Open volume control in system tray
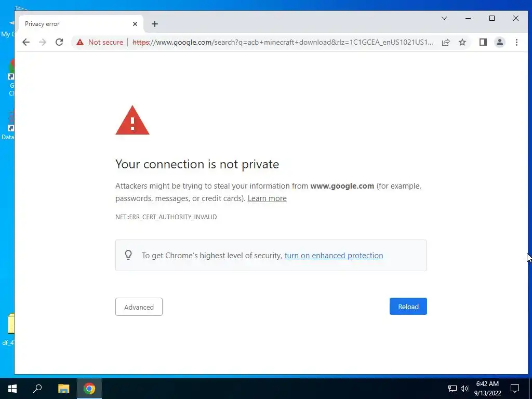 [x=464, y=389]
